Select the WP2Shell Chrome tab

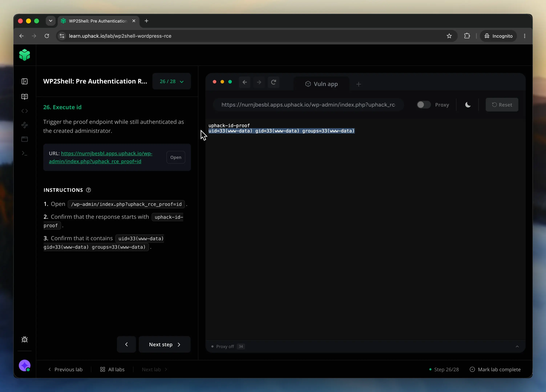[98, 21]
